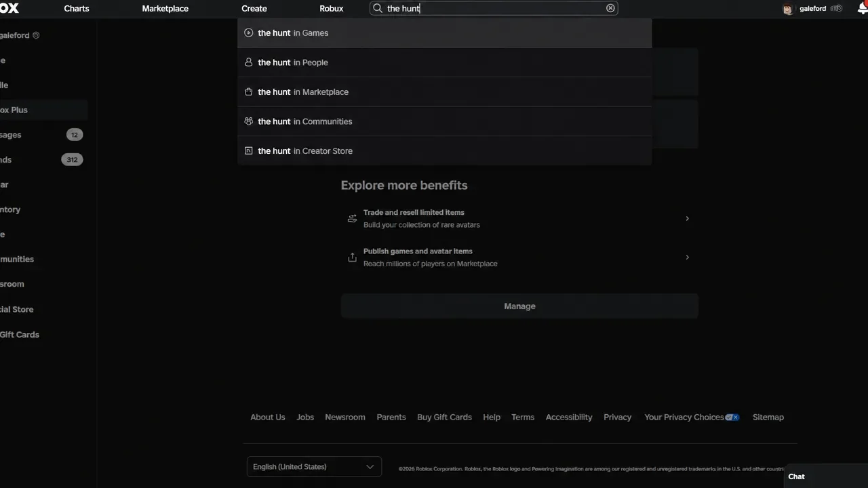This screenshot has width=868, height=488.
Task: Expand Trade and resell limited items chevron
Action: click(x=687, y=218)
